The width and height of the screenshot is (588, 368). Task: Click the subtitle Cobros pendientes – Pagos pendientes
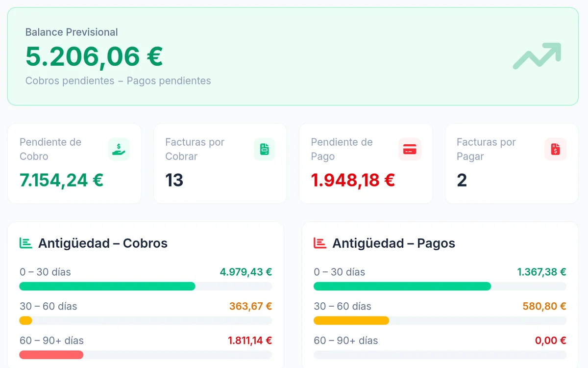point(118,81)
